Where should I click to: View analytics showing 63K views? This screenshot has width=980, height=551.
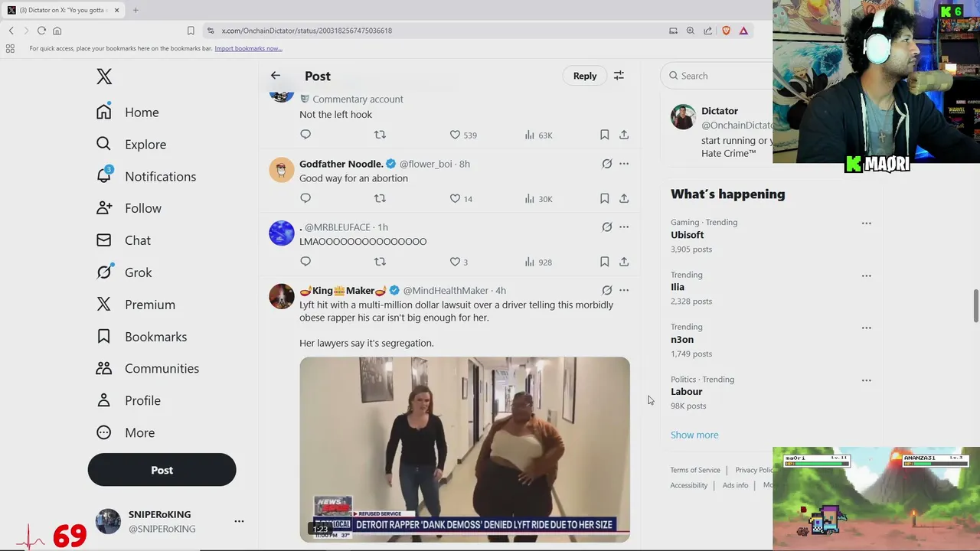(x=538, y=135)
